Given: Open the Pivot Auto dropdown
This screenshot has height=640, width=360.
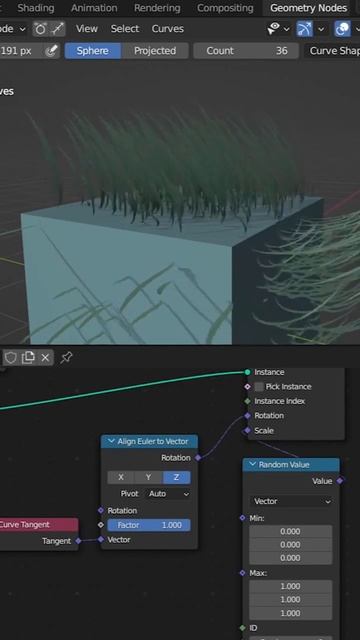Looking at the screenshot, I should (x=168, y=494).
